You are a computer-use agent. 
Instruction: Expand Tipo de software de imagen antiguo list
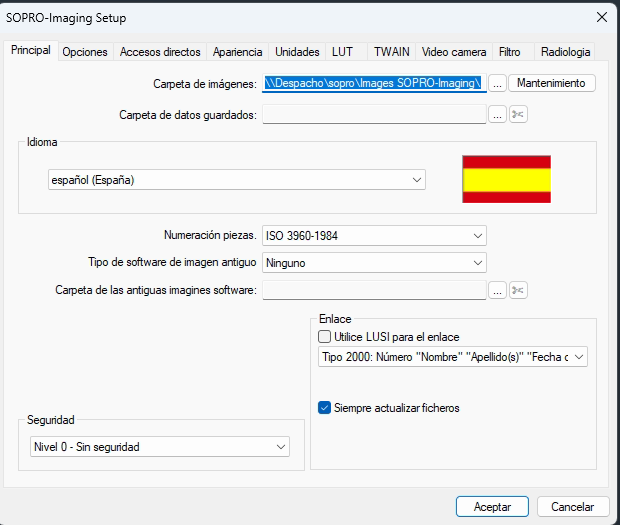coord(374,263)
